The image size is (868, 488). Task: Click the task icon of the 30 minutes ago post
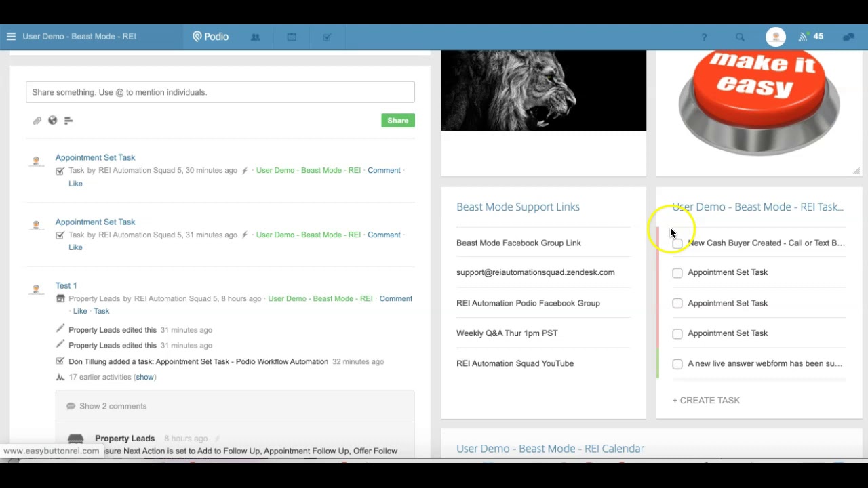[x=60, y=171]
